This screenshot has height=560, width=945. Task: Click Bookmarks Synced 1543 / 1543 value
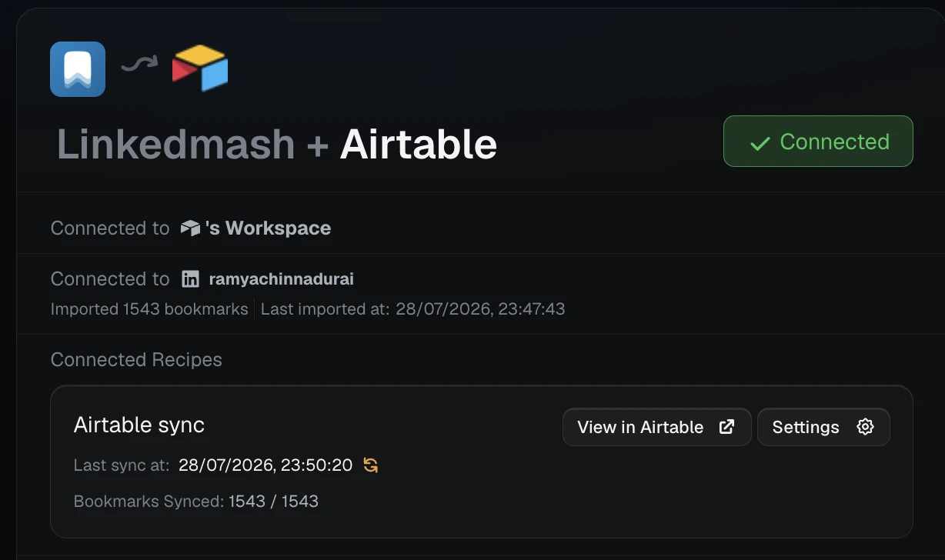[273, 502]
